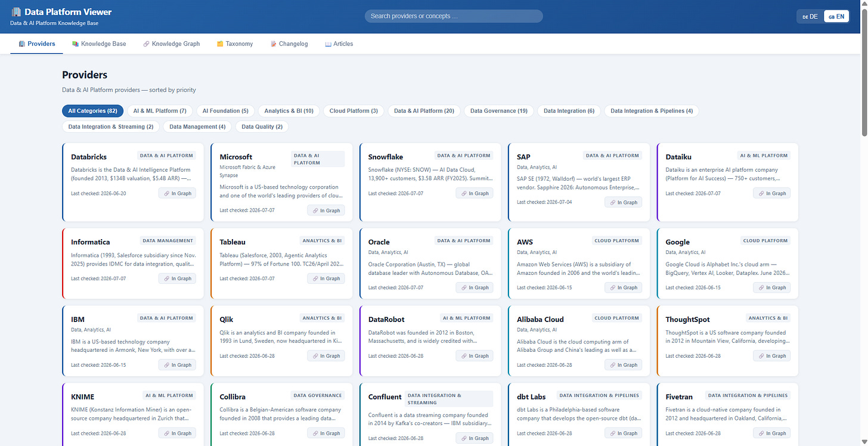
Task: Open the Changelog tab
Action: click(289, 44)
